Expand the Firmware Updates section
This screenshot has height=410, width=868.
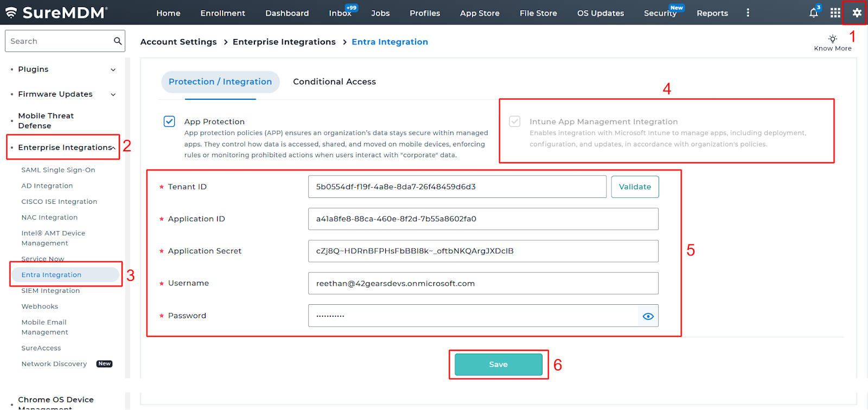click(x=113, y=94)
